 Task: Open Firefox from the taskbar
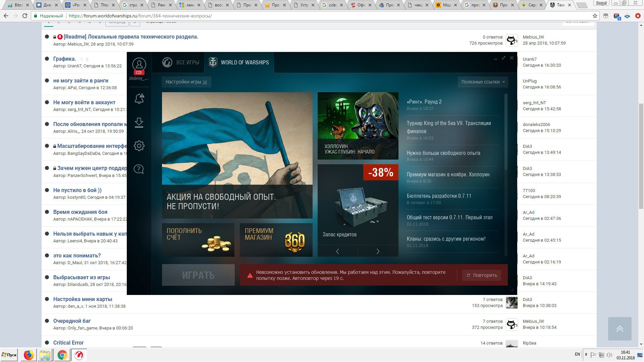tap(29, 355)
